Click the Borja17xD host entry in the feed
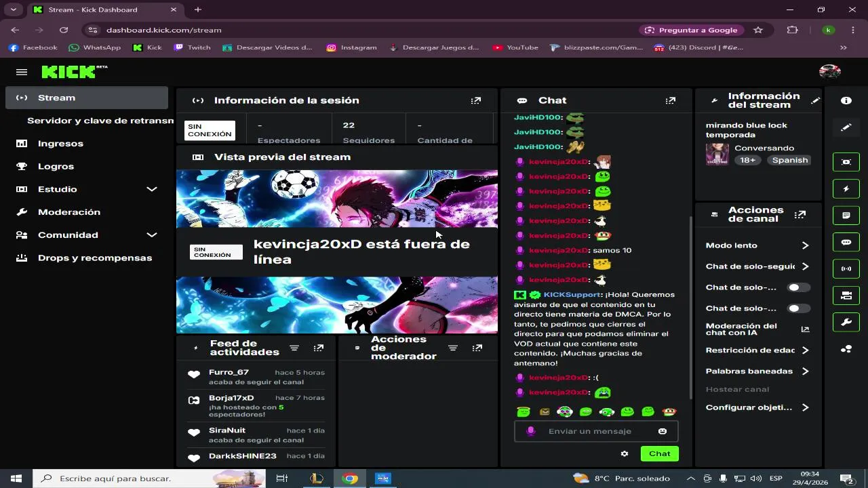Image resolution: width=868 pixels, height=488 pixels. pyautogui.click(x=256, y=405)
